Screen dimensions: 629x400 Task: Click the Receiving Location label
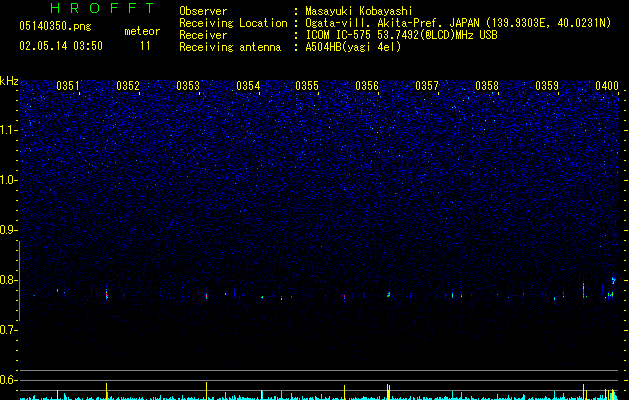[233, 23]
